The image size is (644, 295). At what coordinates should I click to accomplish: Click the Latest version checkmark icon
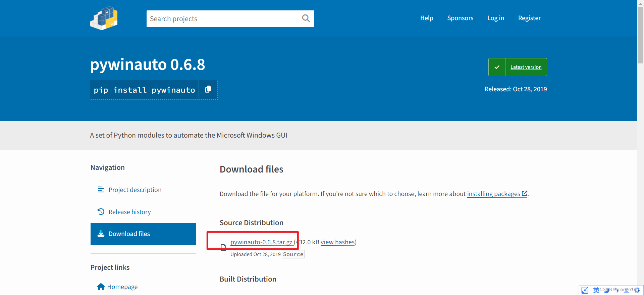(497, 67)
